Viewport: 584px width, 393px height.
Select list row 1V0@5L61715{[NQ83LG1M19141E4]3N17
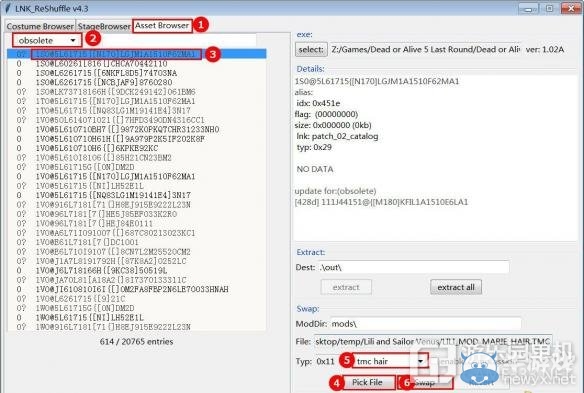(137, 195)
